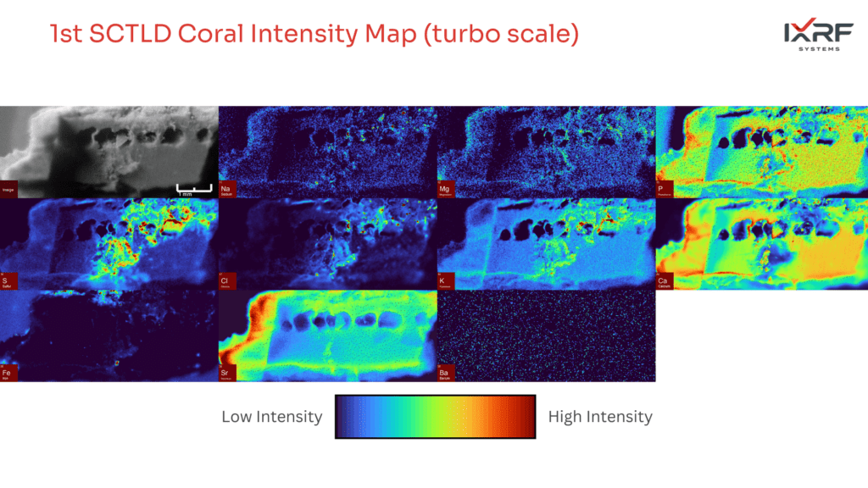868x488 pixels.
Task: Open the Sr strontium intensity map
Action: pyautogui.click(x=328, y=335)
